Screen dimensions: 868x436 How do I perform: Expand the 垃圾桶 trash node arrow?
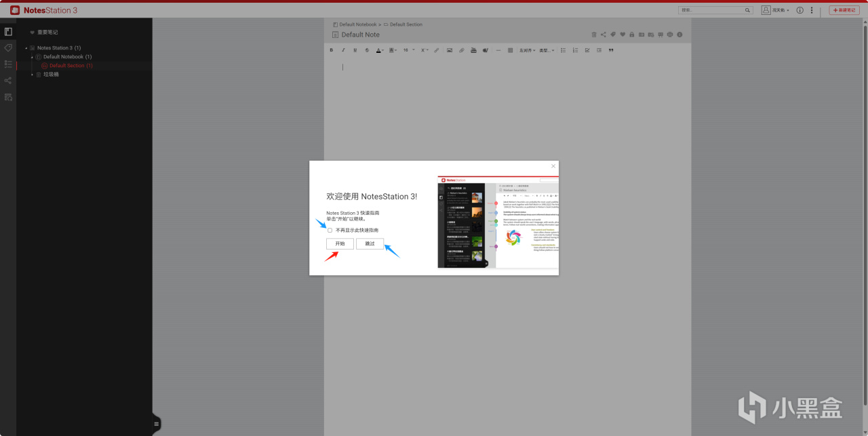pyautogui.click(x=32, y=75)
